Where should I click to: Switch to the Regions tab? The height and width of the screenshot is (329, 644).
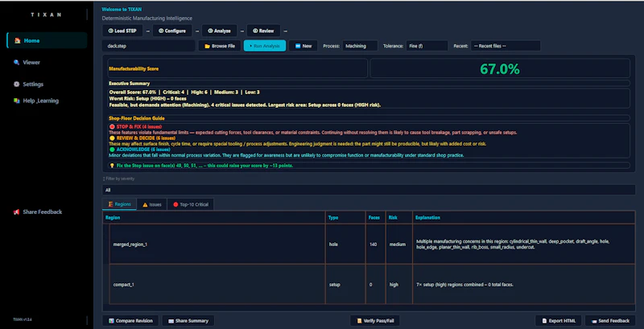[119, 204]
